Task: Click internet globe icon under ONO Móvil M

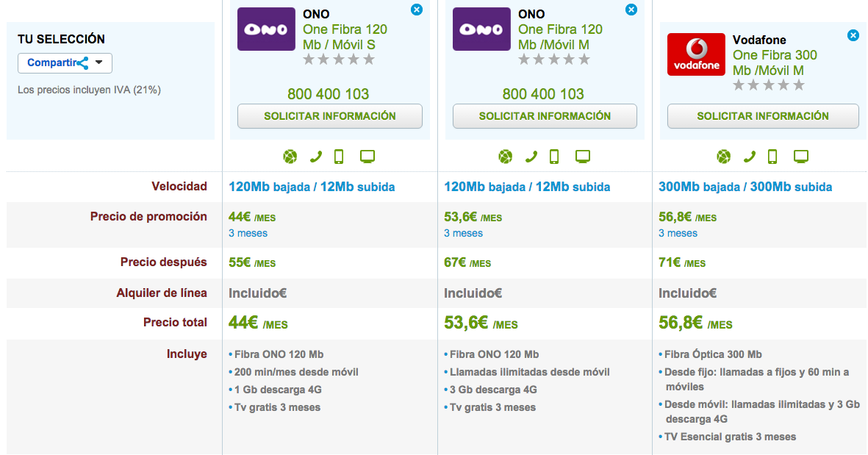Action: point(506,157)
